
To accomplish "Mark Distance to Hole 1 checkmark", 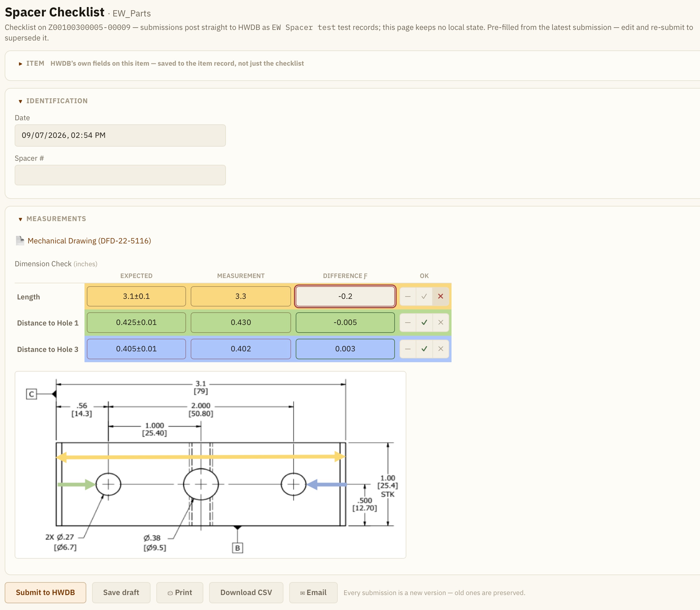I will pyautogui.click(x=424, y=323).
